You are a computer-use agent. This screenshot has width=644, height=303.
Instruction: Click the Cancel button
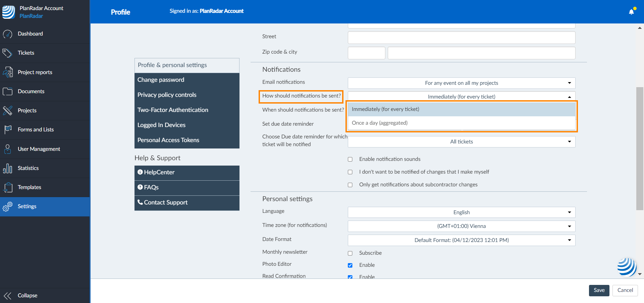pos(625,290)
